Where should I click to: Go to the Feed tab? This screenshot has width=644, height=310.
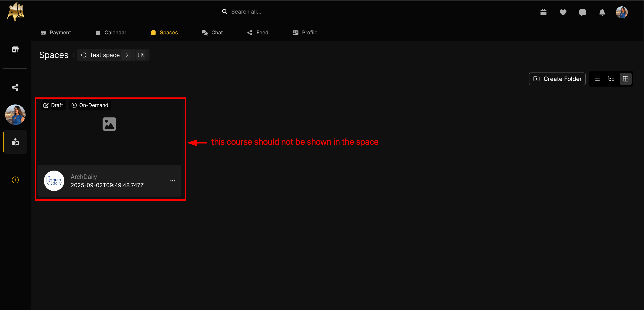(x=257, y=33)
